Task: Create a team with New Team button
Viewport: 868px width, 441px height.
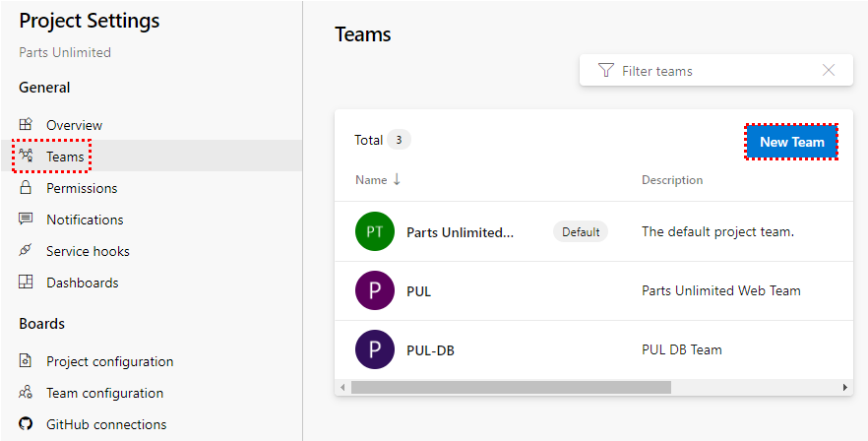Action: [x=791, y=142]
